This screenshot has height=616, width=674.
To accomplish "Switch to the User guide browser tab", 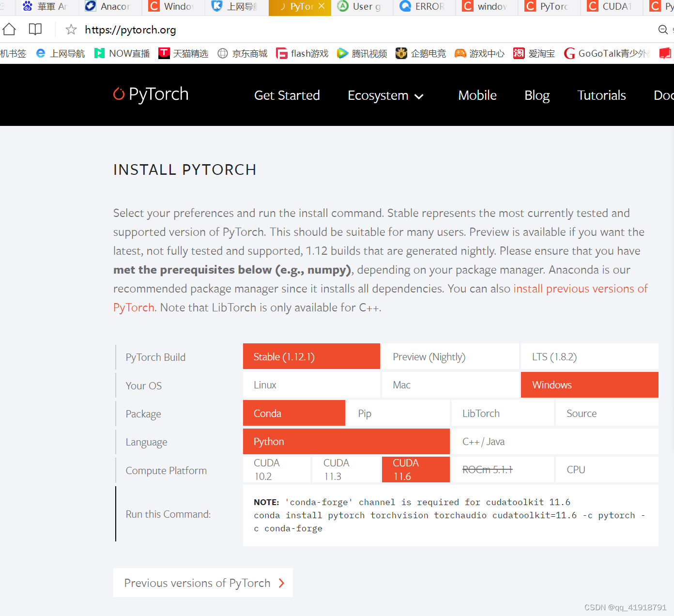I will pos(362,7).
